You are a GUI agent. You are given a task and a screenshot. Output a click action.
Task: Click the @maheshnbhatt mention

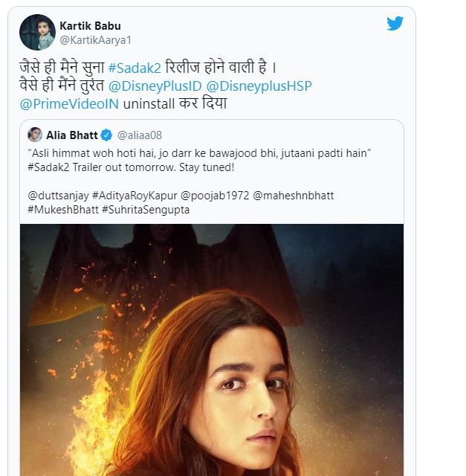pos(294,195)
